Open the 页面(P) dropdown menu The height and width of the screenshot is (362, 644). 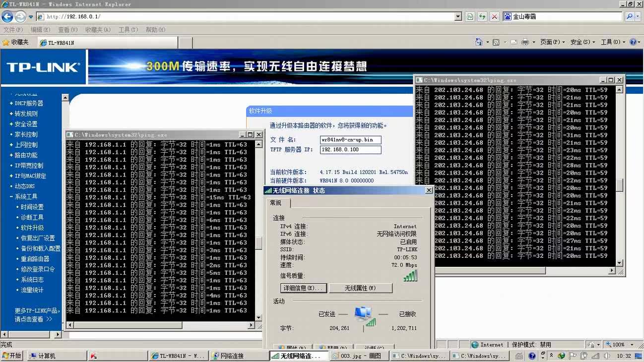click(552, 42)
